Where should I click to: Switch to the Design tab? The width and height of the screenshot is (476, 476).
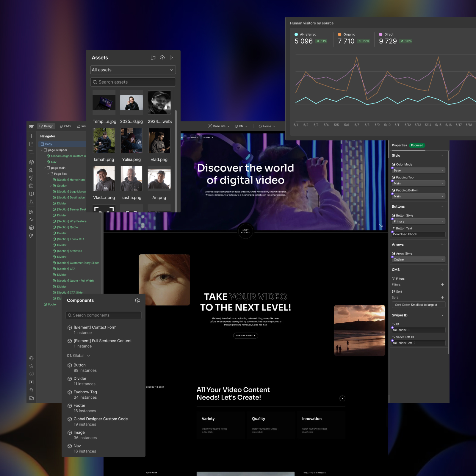point(46,126)
